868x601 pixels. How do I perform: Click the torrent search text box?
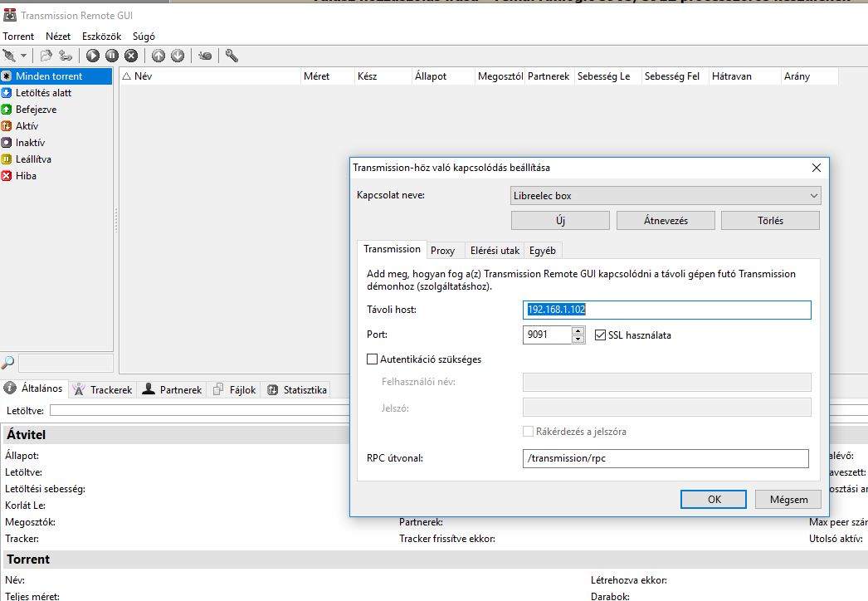click(66, 364)
